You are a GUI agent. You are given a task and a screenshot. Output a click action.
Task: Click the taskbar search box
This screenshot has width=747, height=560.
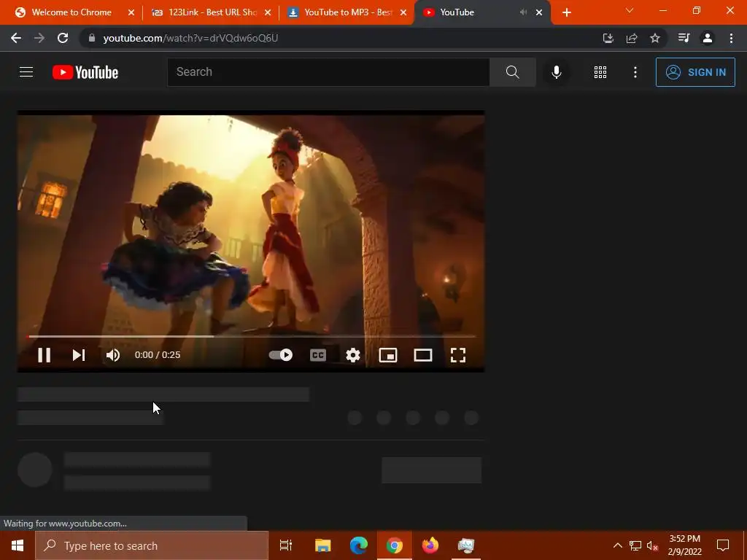[x=152, y=545]
